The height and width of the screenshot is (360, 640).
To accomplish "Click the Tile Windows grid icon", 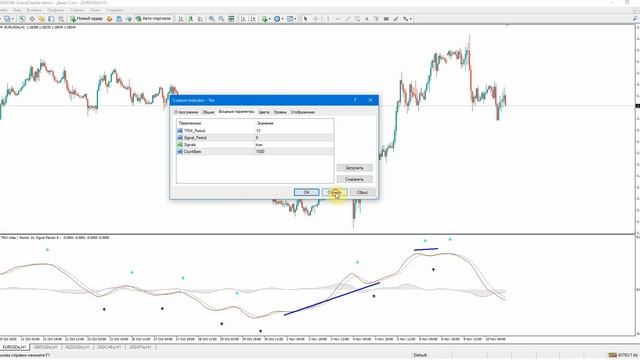I will [231, 19].
